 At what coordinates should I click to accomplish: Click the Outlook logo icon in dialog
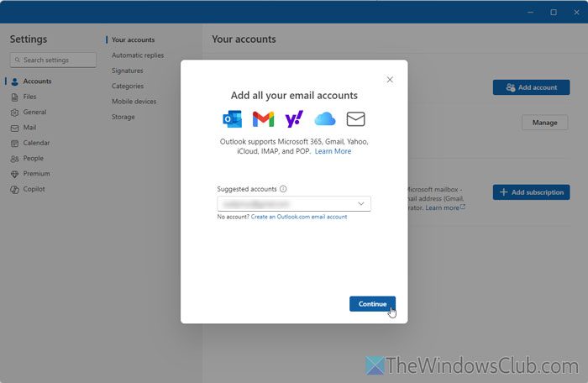pos(232,119)
